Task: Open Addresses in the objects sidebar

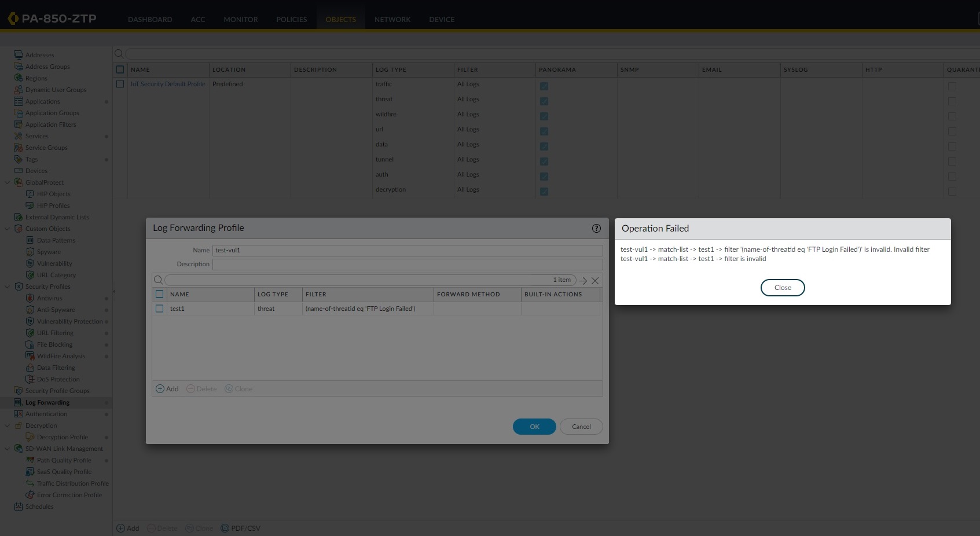Action: [x=39, y=55]
